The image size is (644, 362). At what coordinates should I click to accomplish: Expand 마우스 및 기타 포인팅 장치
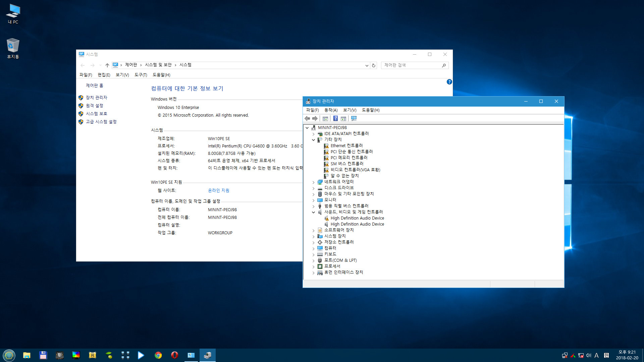click(313, 194)
